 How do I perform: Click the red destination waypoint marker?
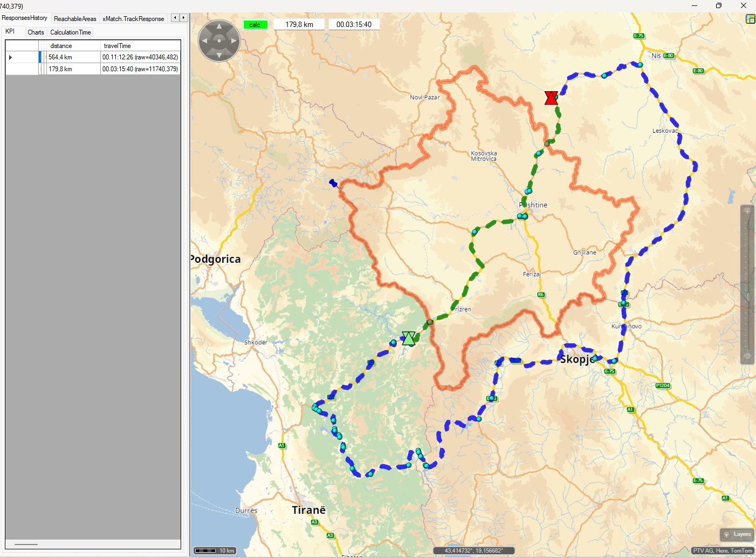[x=551, y=98]
